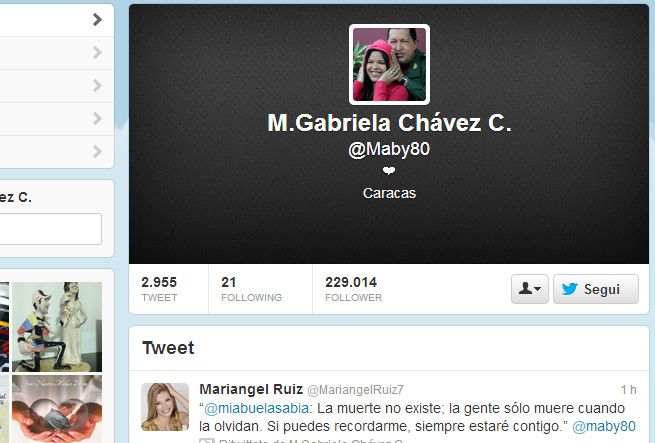Click the @miabuelasabia mention link
The width and height of the screenshot is (655, 443).
click(x=256, y=408)
